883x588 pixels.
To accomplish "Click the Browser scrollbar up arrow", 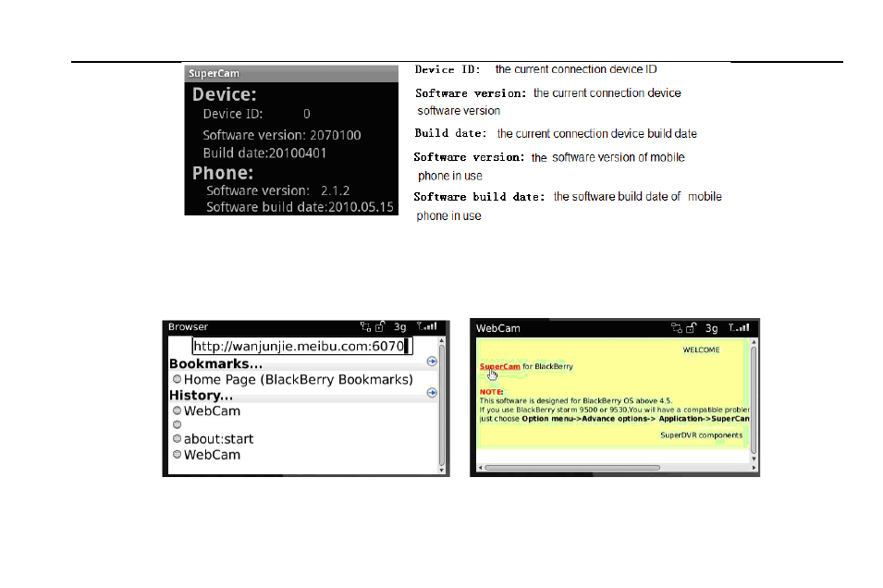I will pyautogui.click(x=442, y=341).
